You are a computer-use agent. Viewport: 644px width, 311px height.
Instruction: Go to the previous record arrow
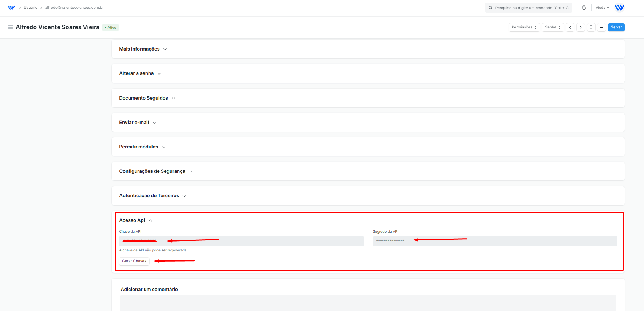[570, 27]
